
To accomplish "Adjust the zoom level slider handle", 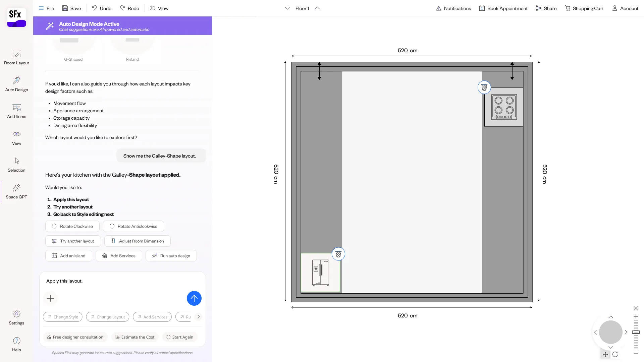I will pyautogui.click(x=636, y=332).
